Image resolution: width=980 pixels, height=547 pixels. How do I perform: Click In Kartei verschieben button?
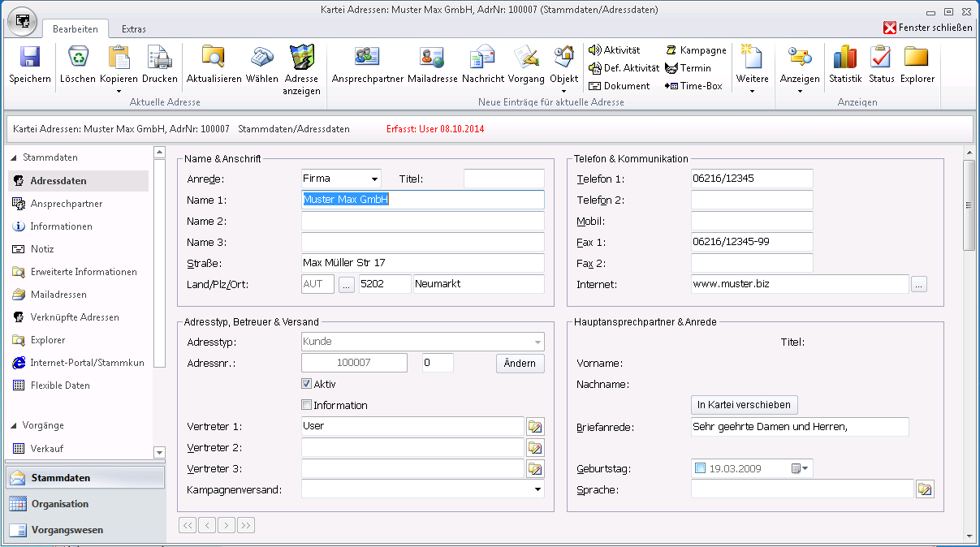745,404
